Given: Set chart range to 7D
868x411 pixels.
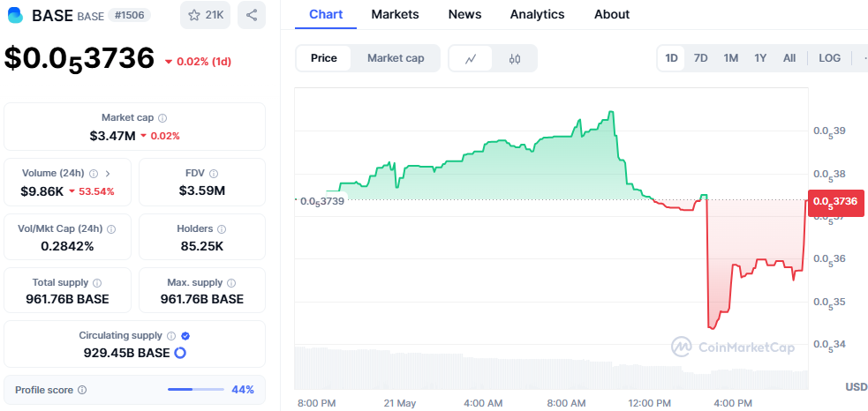Looking at the screenshot, I should point(701,58).
